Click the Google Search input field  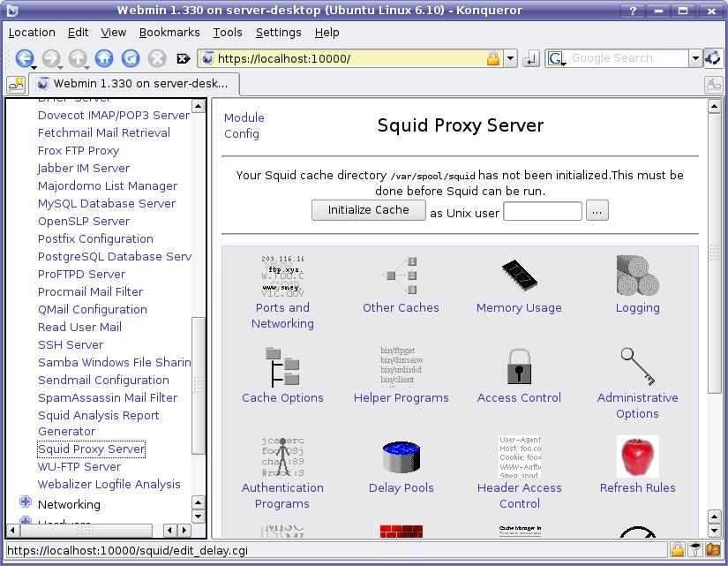click(x=627, y=58)
